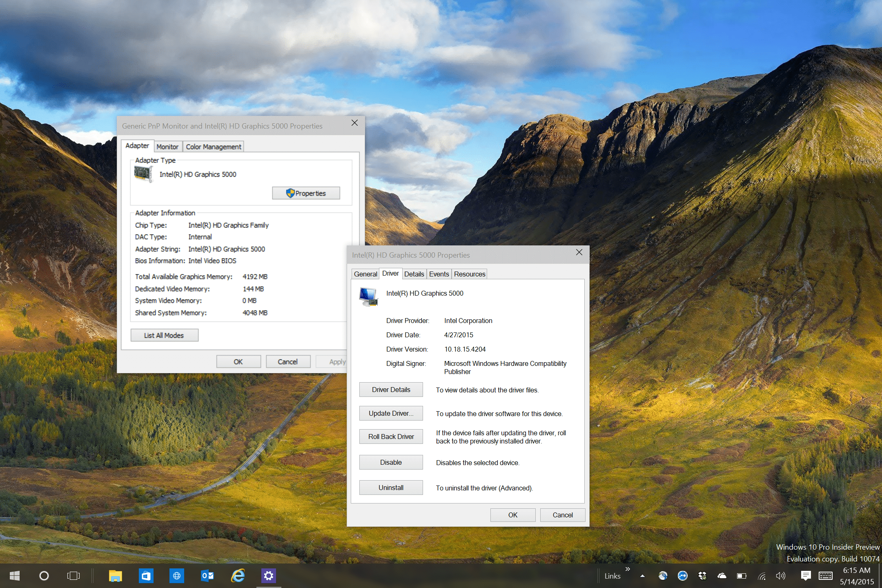Open the wireless network tray icon
Screen dimensions: 882x588
[x=762, y=576]
